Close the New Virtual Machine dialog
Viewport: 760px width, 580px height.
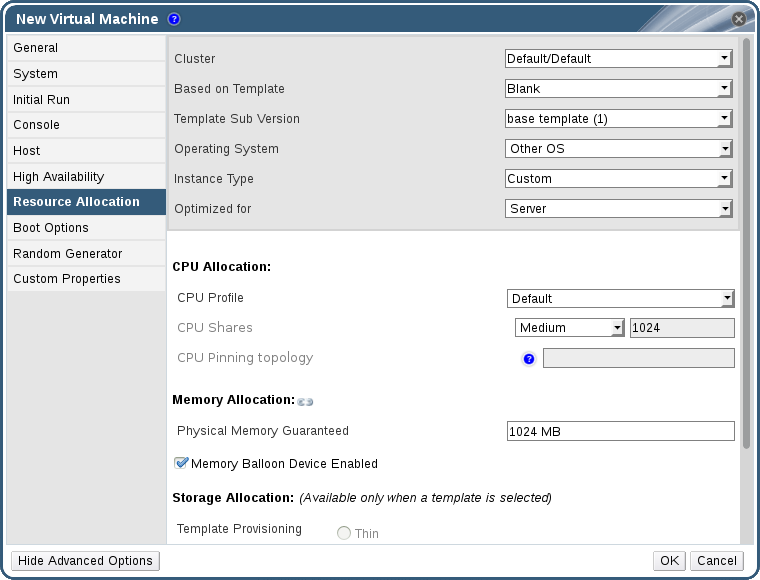(738, 19)
